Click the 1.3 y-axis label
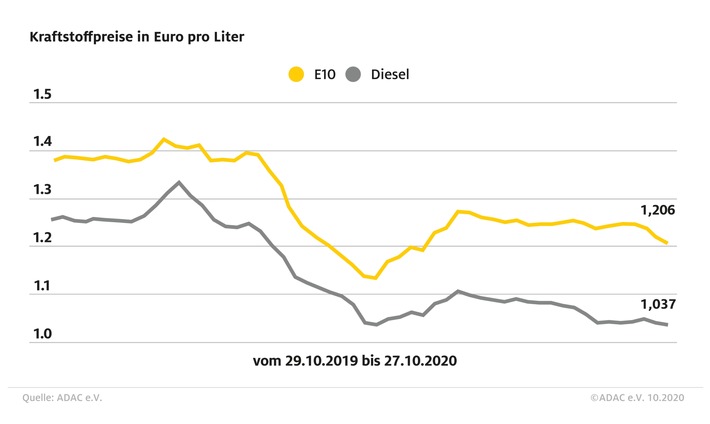 pos(43,190)
